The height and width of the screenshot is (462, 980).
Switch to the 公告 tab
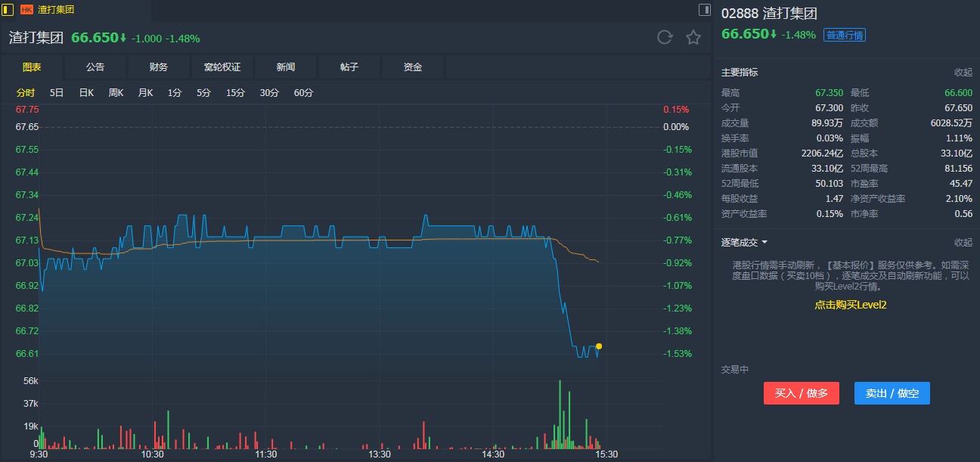(95, 67)
